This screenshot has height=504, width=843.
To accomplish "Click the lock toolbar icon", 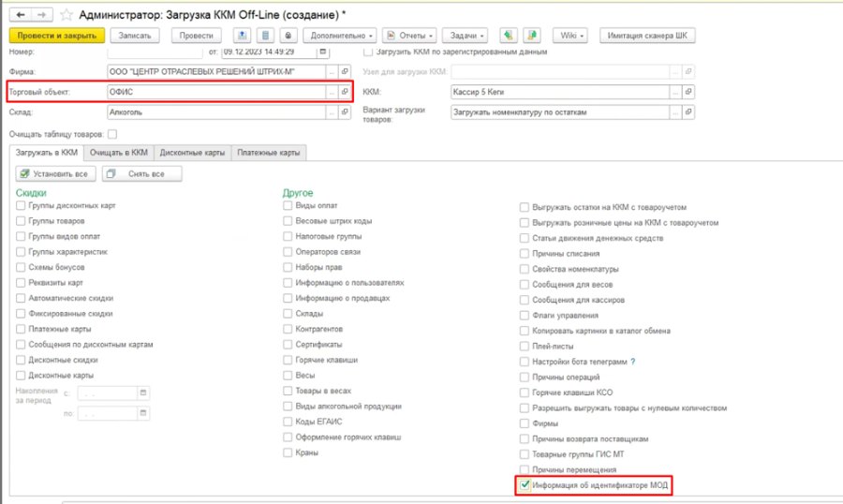I will point(288,36).
